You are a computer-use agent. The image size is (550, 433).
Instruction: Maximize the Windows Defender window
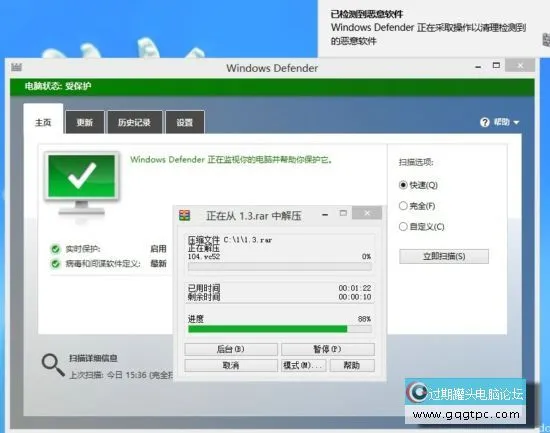[496, 65]
